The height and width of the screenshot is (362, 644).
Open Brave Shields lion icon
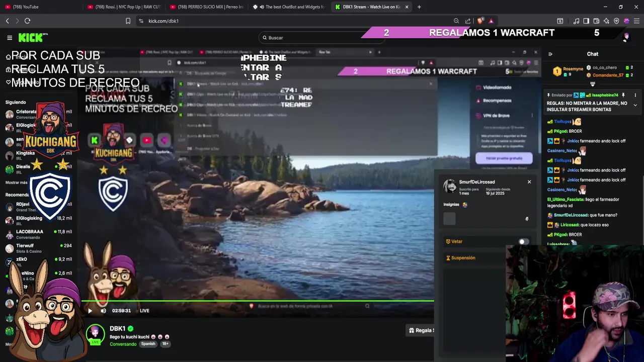pos(480,21)
